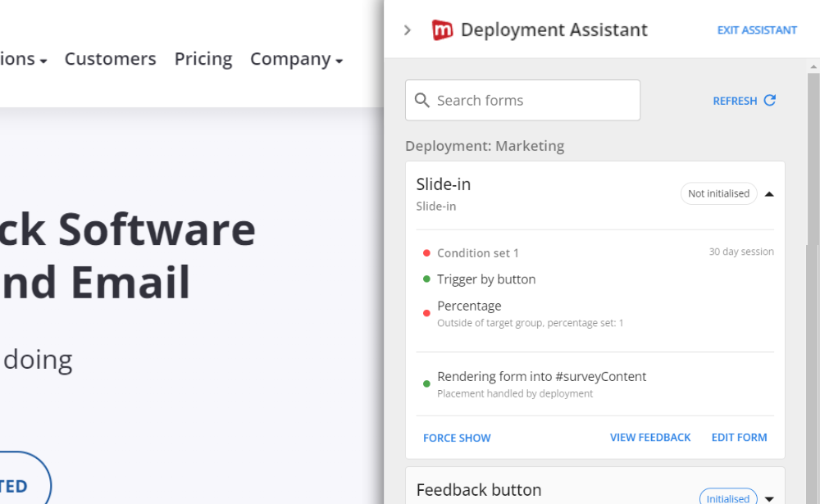Click the green status dot for Trigger by button
The image size is (820, 504).
(x=426, y=279)
